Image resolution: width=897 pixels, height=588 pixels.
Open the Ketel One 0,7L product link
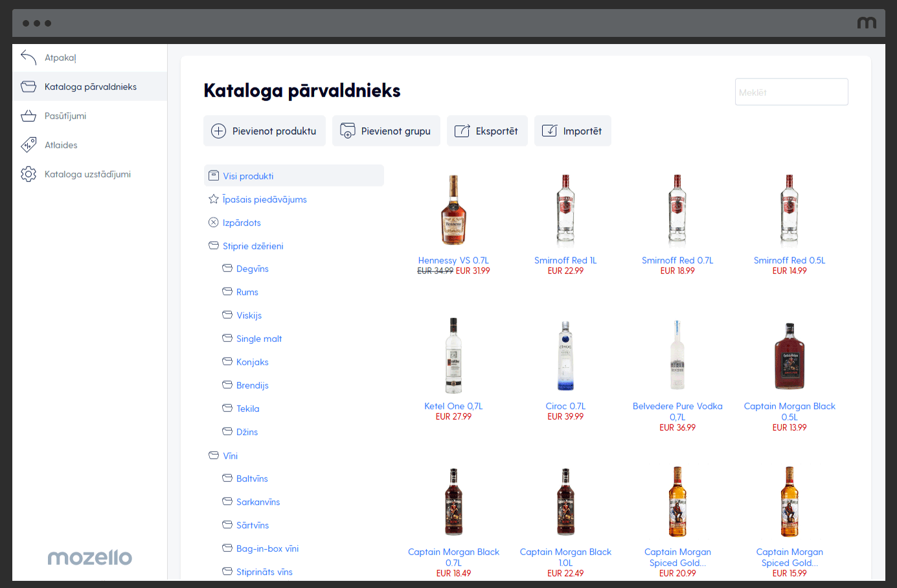coord(453,406)
